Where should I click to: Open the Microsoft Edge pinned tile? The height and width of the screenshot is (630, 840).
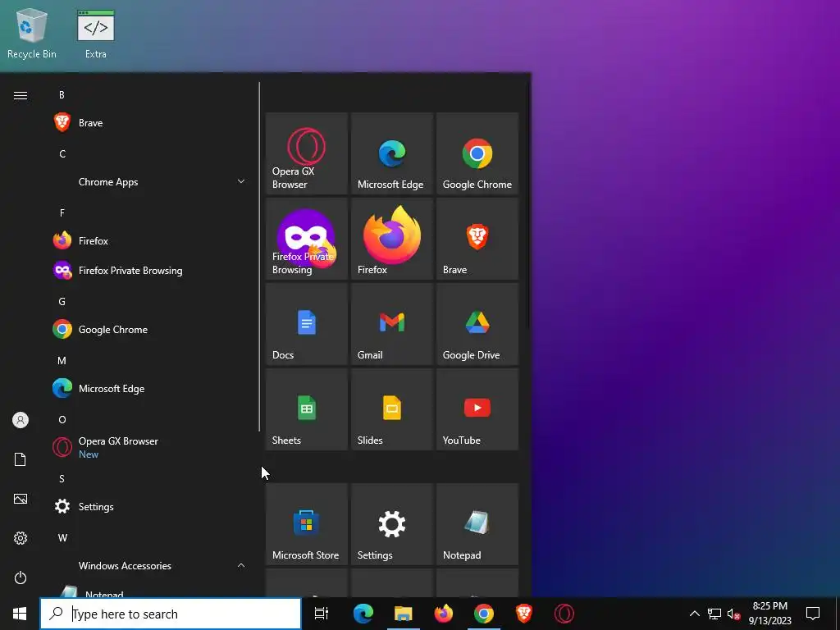[391, 153]
